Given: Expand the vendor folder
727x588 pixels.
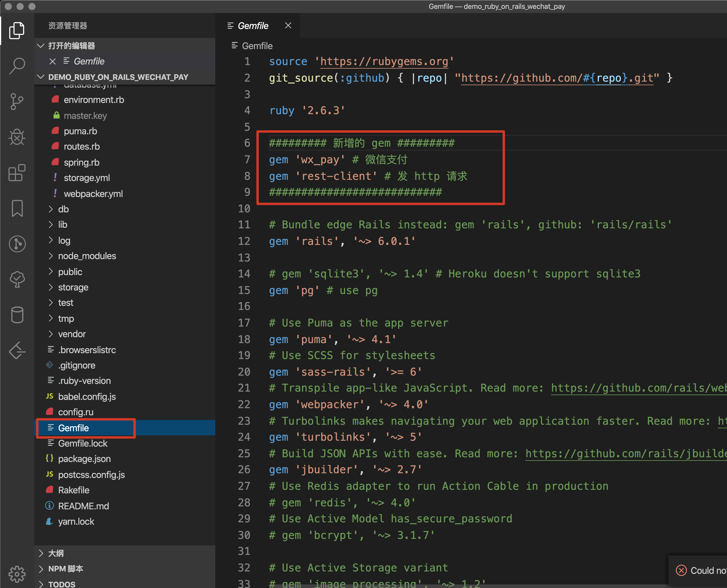Looking at the screenshot, I should 72,334.
